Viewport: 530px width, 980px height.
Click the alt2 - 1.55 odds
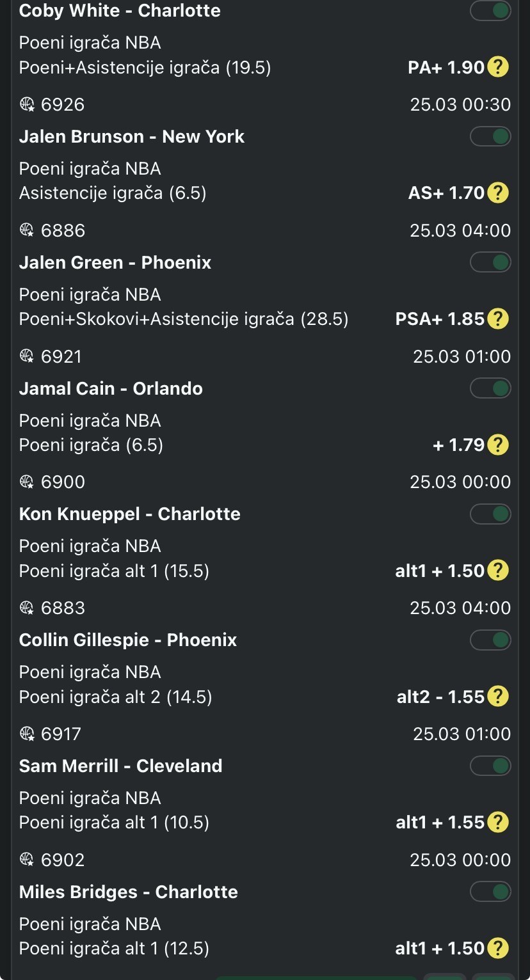pos(440,697)
